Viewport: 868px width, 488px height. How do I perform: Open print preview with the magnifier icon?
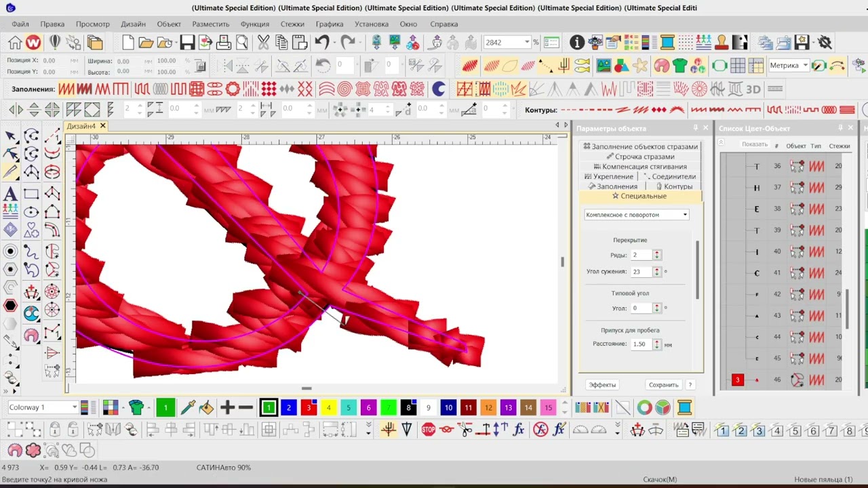coord(241,43)
